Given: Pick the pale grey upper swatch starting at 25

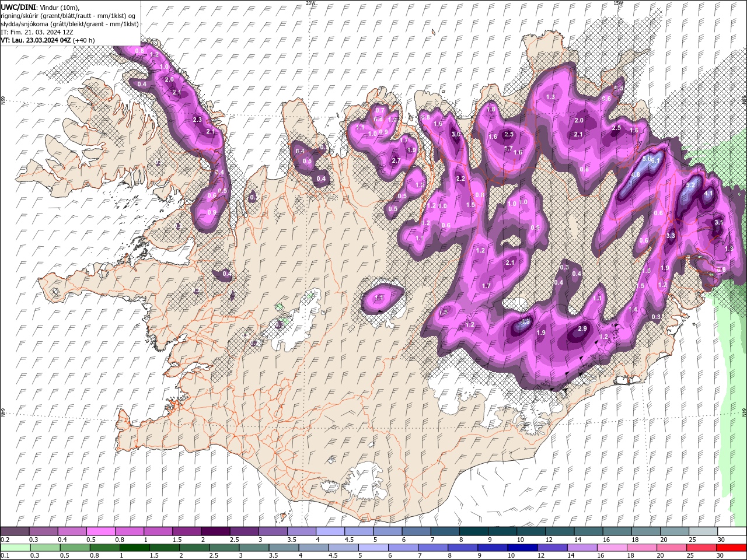Looking at the screenshot, I should (x=703, y=531).
